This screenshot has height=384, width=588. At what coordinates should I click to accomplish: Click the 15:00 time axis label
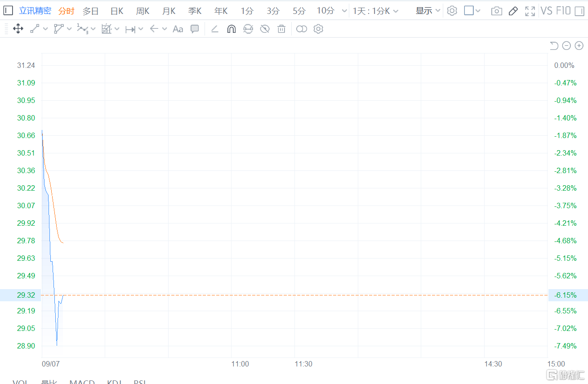(x=556, y=364)
